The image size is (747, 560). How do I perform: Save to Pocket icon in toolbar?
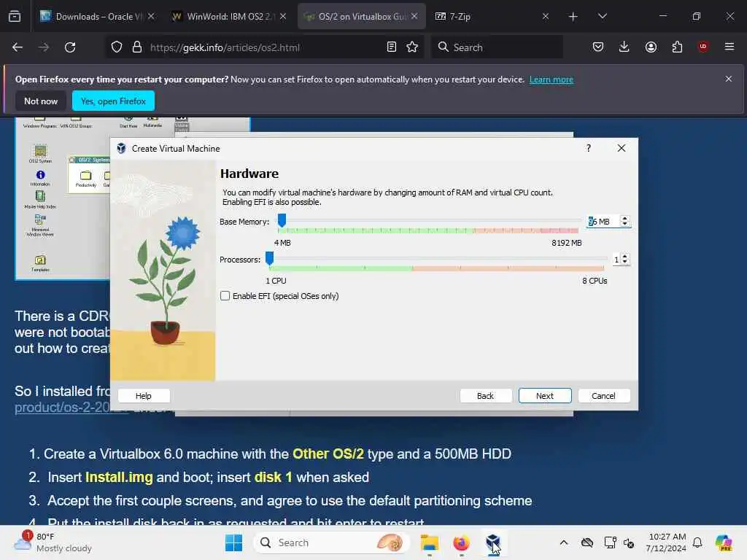[598, 47]
